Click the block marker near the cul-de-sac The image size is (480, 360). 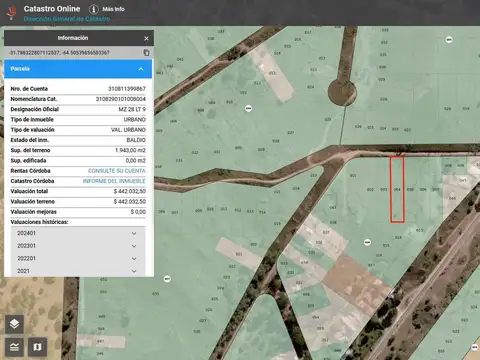(x=248, y=108)
